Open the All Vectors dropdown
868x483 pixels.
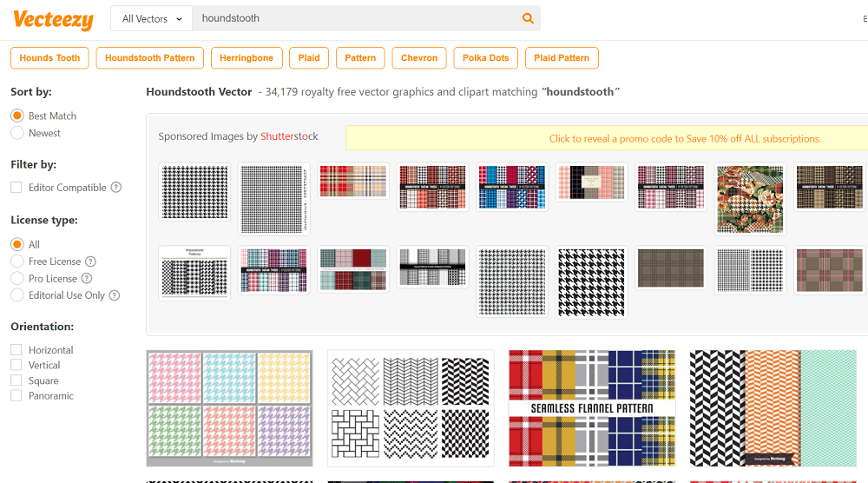point(152,18)
